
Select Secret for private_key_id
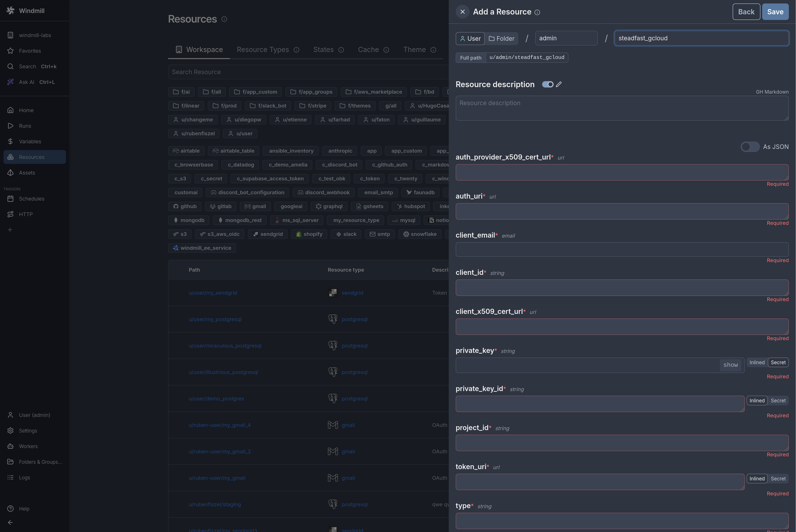(778, 401)
